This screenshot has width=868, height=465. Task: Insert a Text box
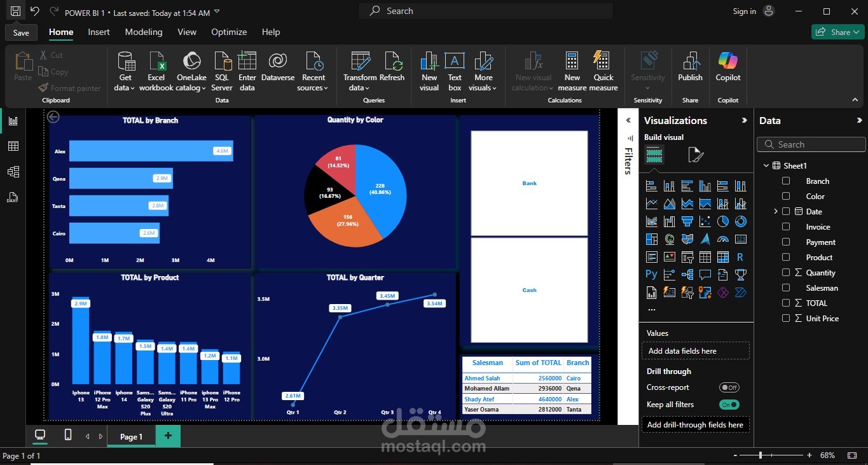point(455,71)
